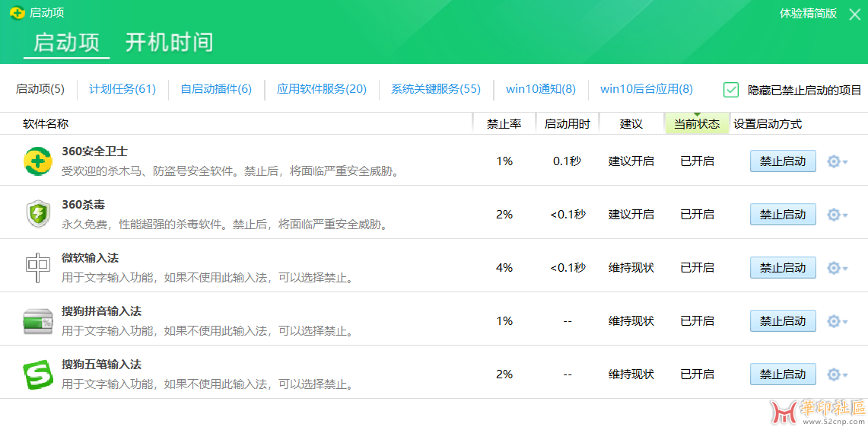This screenshot has width=868, height=427.
Task: Select the 启动项(5) sub-tab
Action: (40, 89)
